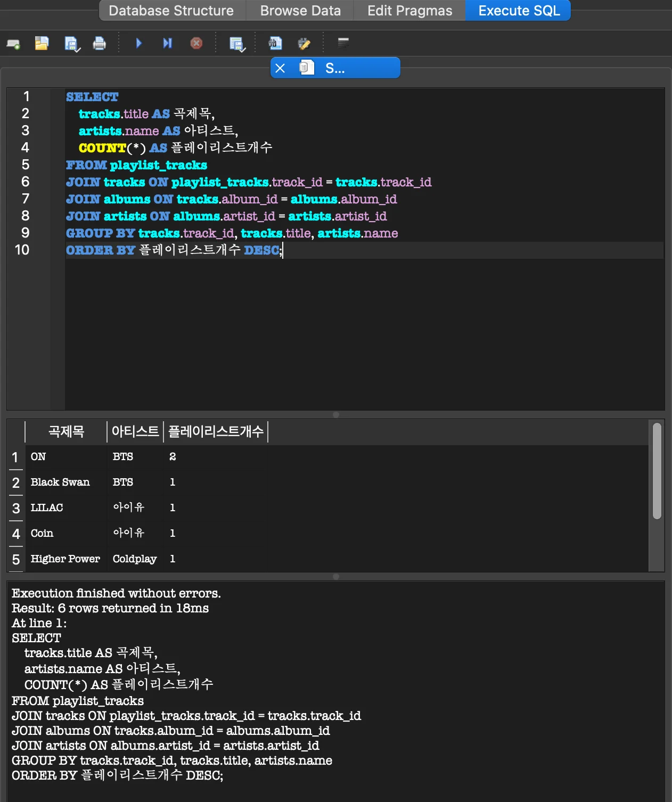Click the print icon in toolbar
672x802 pixels.
tap(100, 44)
